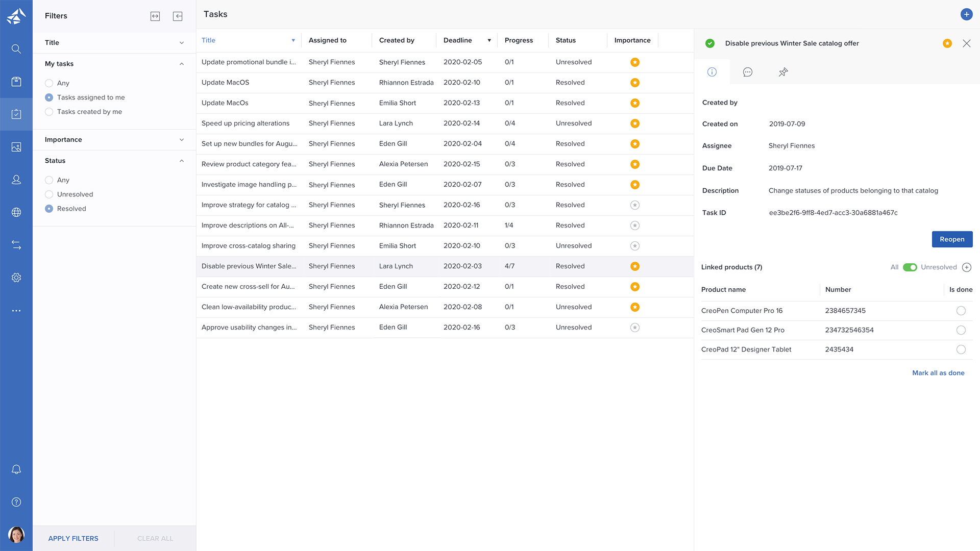The height and width of the screenshot is (551, 980).
Task: Add linked product with plus icon
Action: coord(967,267)
